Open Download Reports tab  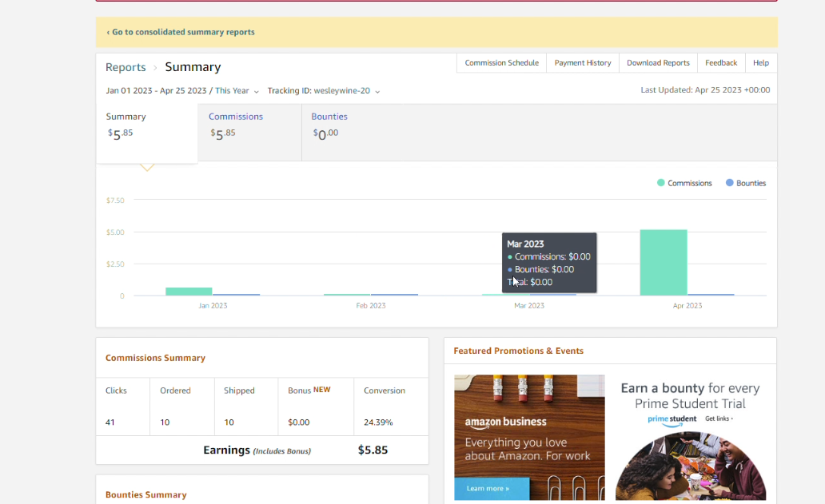point(658,62)
